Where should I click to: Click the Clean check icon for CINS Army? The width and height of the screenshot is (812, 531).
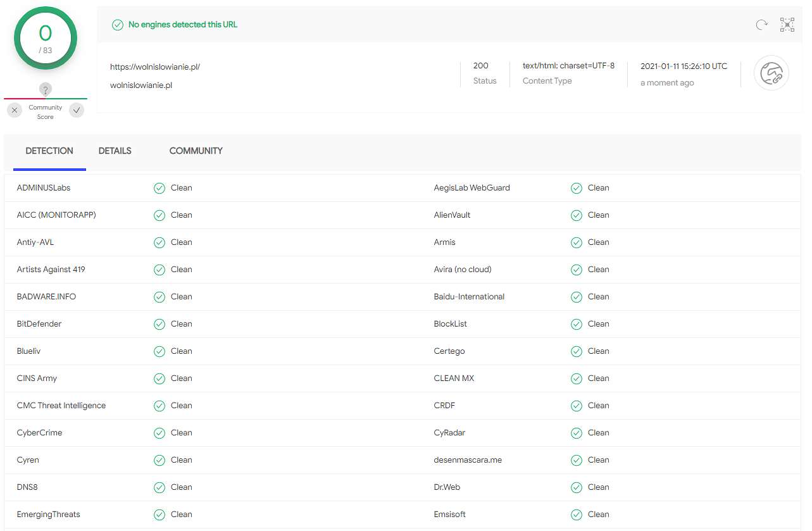pos(159,378)
